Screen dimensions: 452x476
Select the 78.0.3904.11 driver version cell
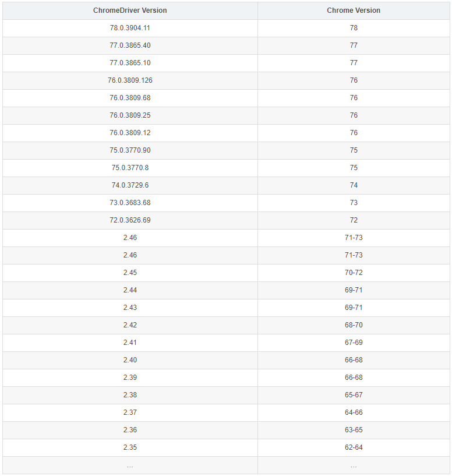tap(130, 28)
